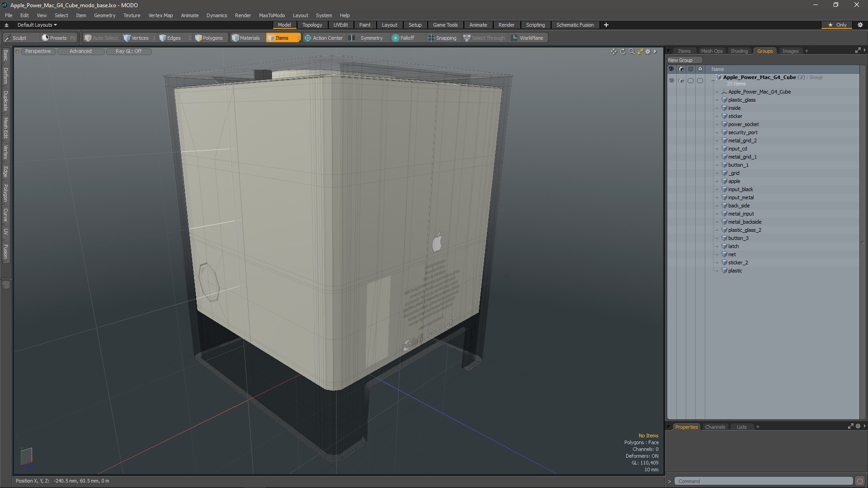
Task: Click the viewport zoom magnifier icon
Action: pos(632,52)
